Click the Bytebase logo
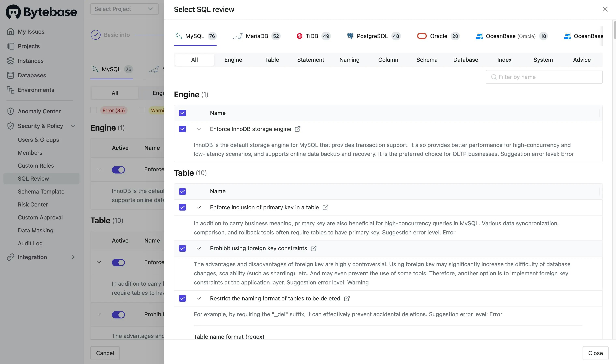616x364 pixels. [x=41, y=12]
